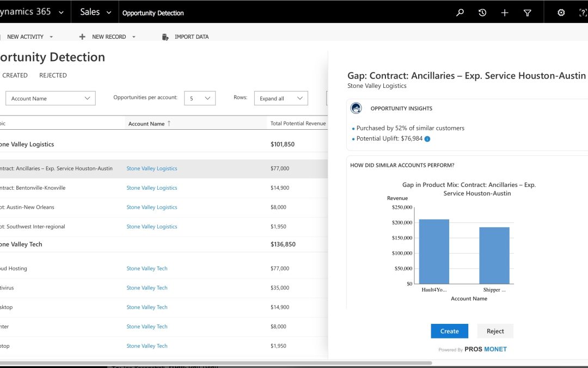
Task: Click the Hault4Yo chart bar
Action: 434,251
